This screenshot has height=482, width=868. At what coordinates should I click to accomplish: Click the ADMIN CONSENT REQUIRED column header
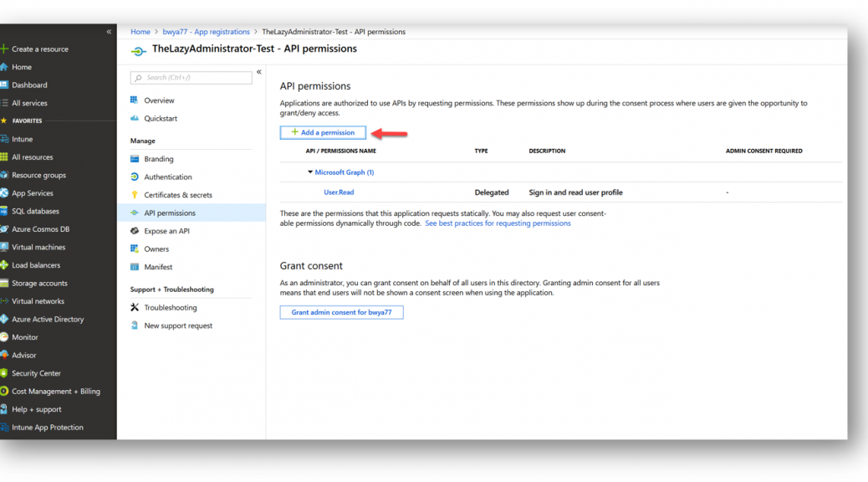[x=764, y=151]
